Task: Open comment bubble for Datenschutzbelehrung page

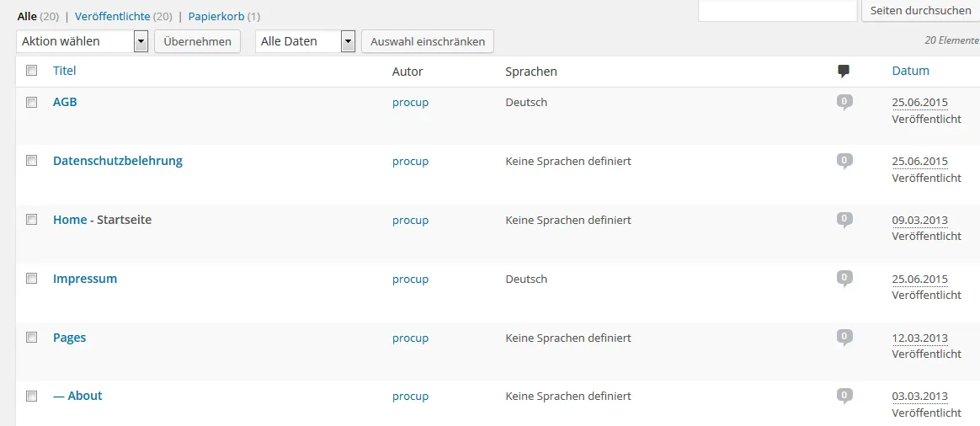Action: (844, 161)
